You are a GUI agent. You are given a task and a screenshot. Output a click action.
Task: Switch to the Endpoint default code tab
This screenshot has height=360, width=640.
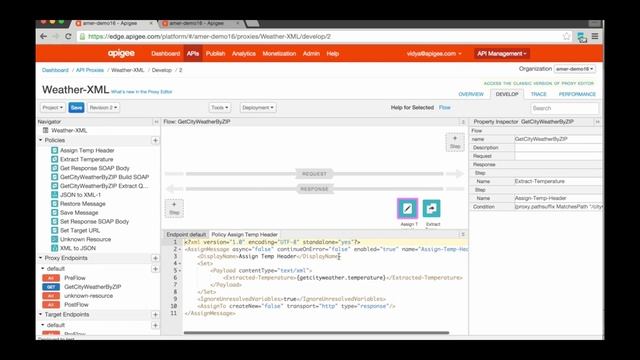tap(186, 234)
